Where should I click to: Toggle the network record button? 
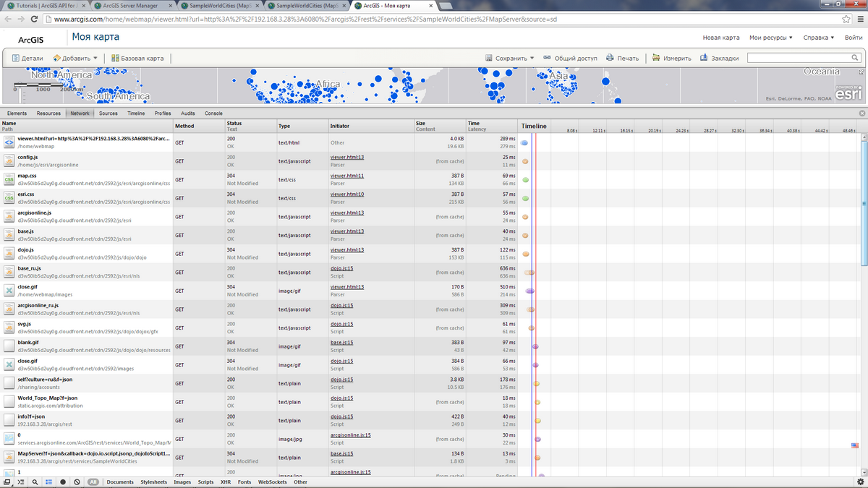pos(63,481)
